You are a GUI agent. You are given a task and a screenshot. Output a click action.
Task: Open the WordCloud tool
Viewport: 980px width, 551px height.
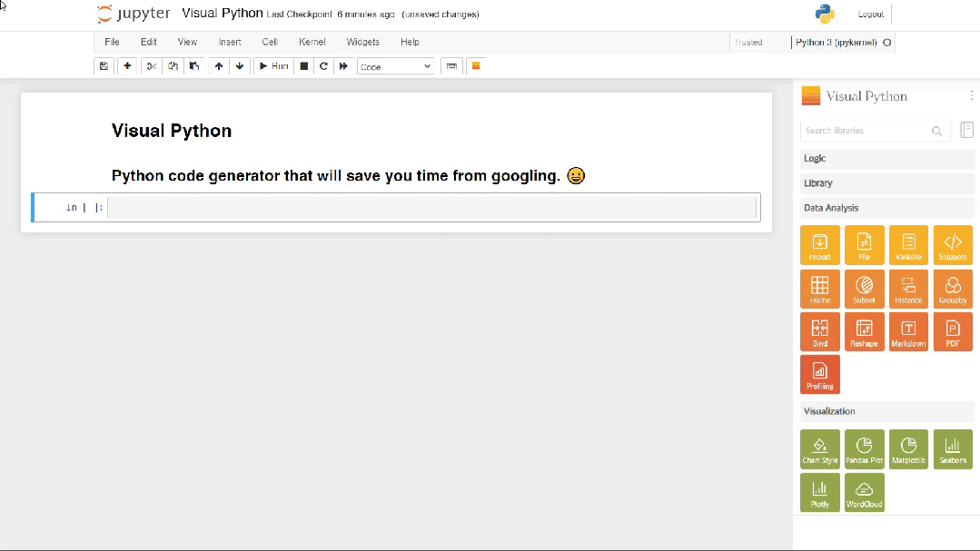click(x=865, y=492)
